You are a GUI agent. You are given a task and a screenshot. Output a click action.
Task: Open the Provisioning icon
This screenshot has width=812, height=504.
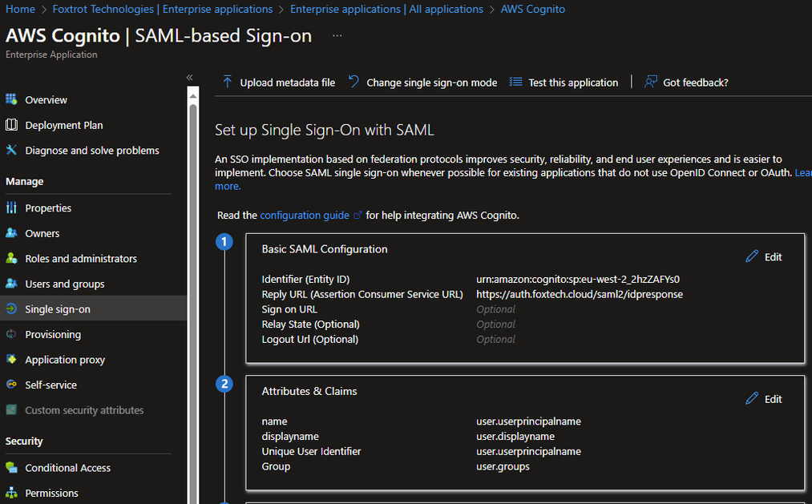(10, 334)
